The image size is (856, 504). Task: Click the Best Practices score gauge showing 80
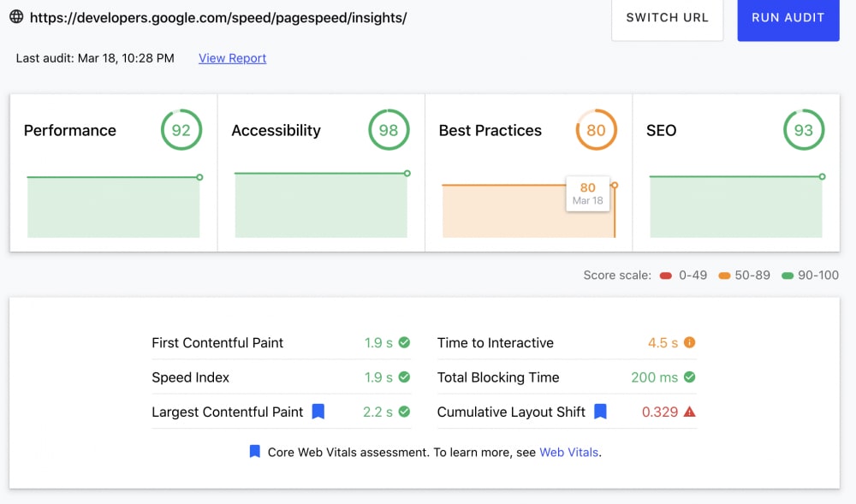tap(596, 130)
